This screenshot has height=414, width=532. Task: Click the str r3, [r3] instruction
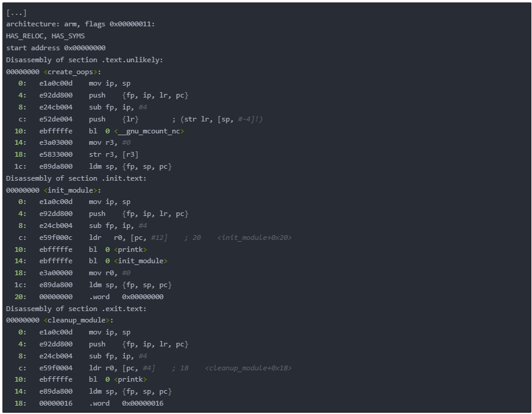(x=114, y=154)
